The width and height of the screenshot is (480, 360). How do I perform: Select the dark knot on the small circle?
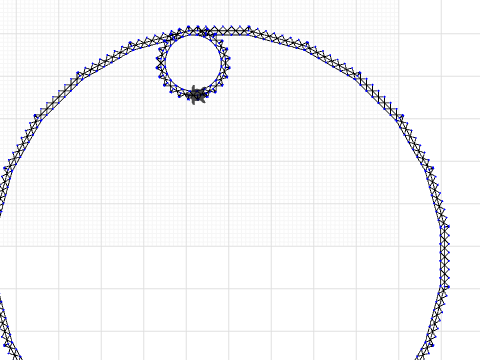tap(198, 94)
